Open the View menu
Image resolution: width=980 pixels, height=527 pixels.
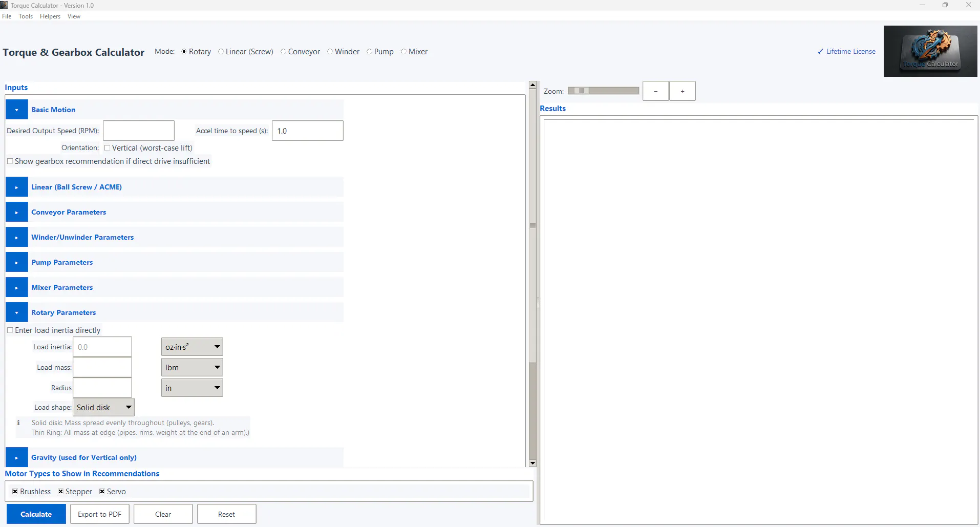(74, 16)
